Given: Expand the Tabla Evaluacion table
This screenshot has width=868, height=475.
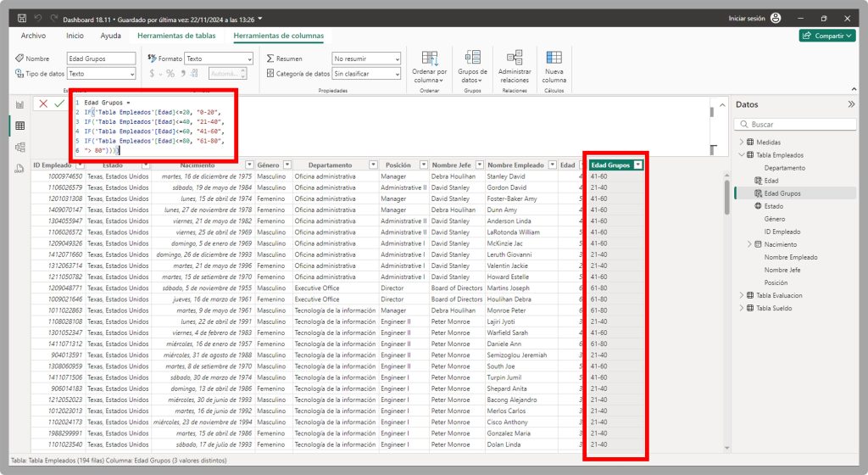Looking at the screenshot, I should click(x=741, y=295).
